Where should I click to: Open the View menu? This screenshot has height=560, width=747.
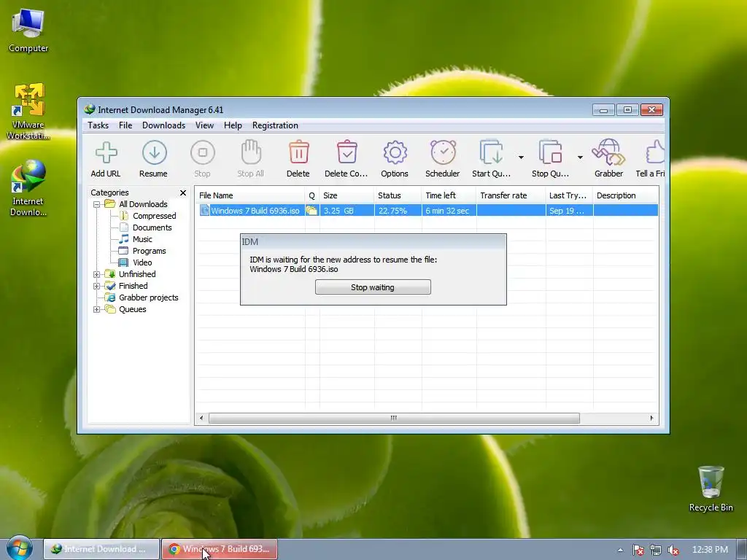click(x=204, y=125)
